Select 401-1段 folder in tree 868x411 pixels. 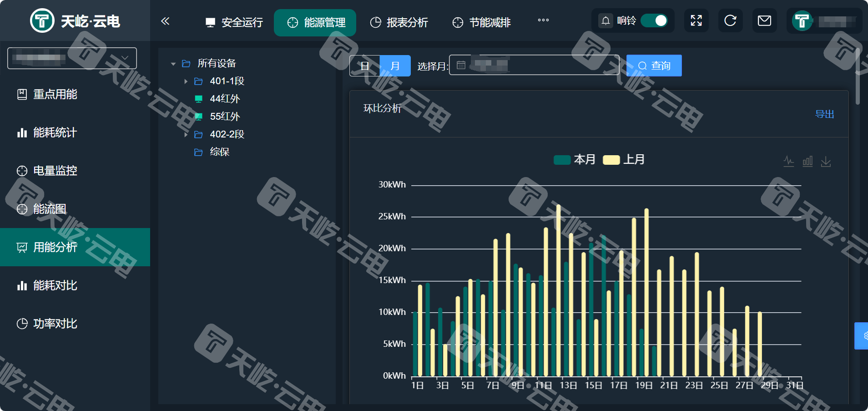click(227, 81)
